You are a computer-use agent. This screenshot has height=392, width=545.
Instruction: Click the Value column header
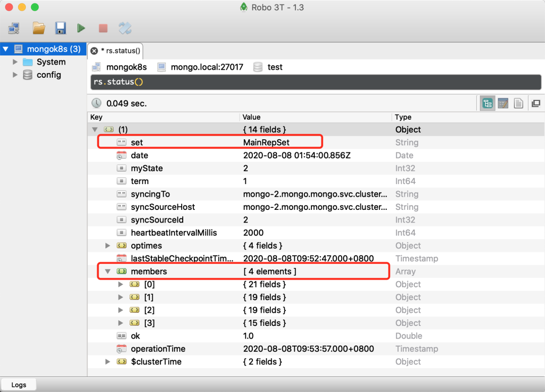coord(315,117)
